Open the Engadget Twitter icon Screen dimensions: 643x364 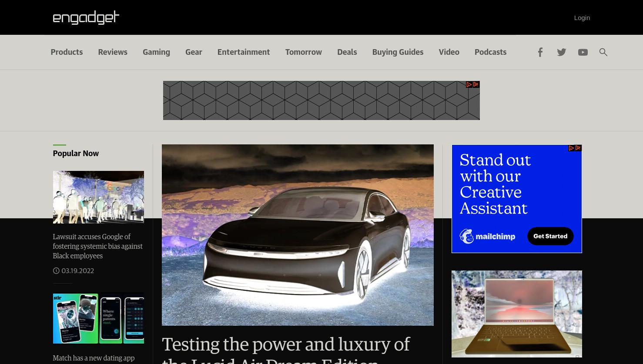click(562, 52)
